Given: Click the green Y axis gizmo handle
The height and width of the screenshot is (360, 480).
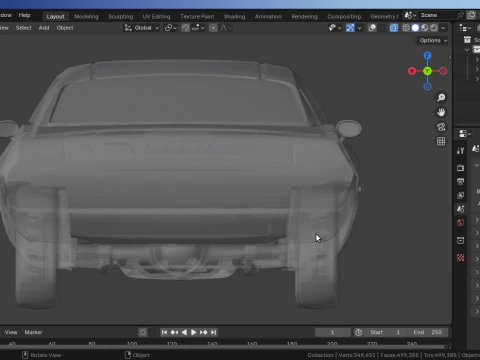Looking at the screenshot, I should tap(427, 71).
